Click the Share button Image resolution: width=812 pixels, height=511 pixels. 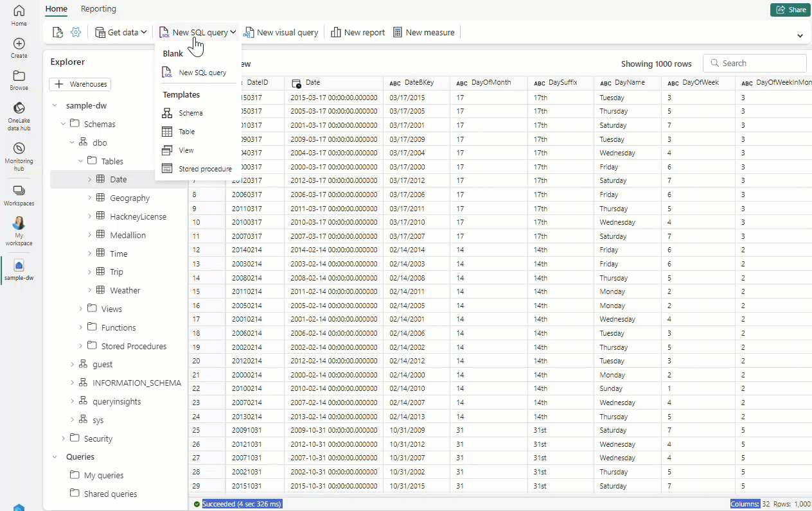[x=790, y=10]
